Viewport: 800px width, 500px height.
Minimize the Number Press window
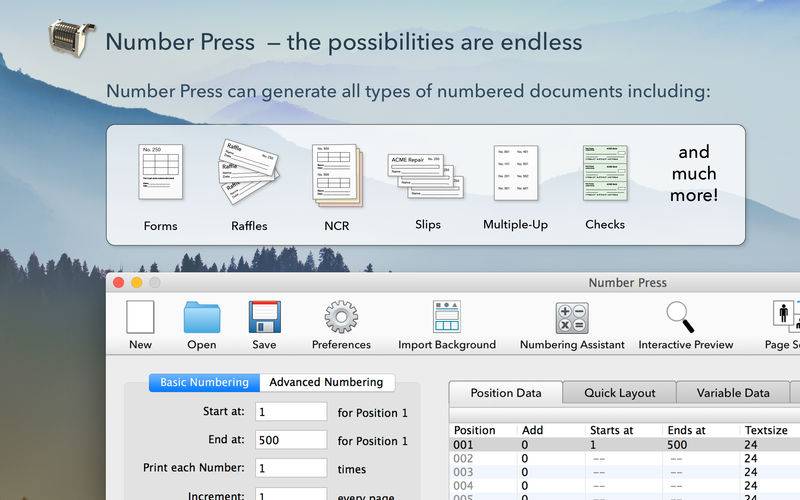[x=137, y=282]
